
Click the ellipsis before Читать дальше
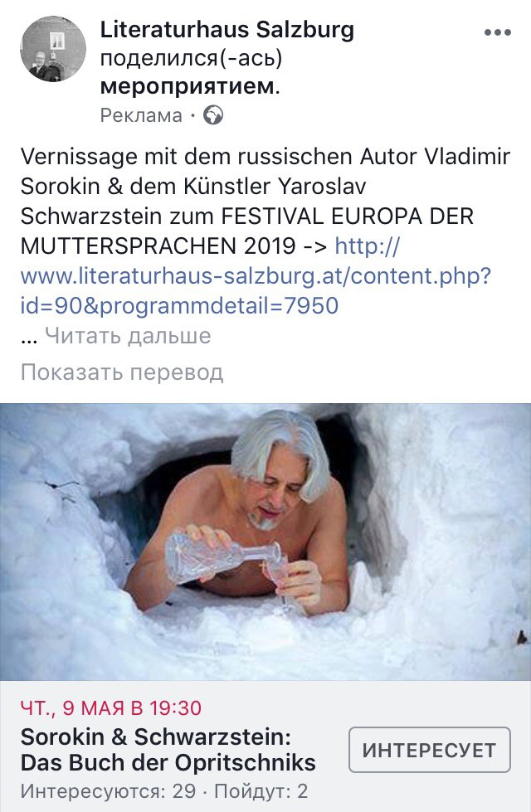29,338
